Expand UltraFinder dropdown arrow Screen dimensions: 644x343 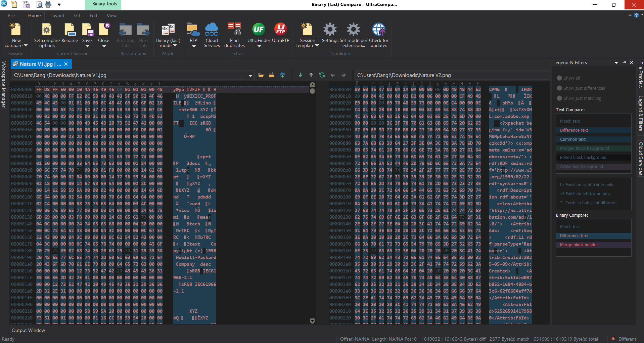(x=259, y=46)
